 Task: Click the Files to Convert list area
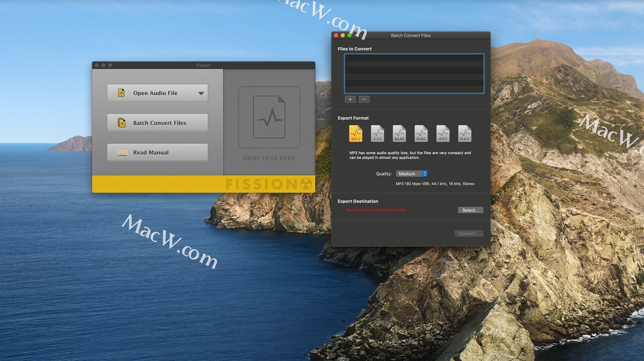(x=414, y=73)
